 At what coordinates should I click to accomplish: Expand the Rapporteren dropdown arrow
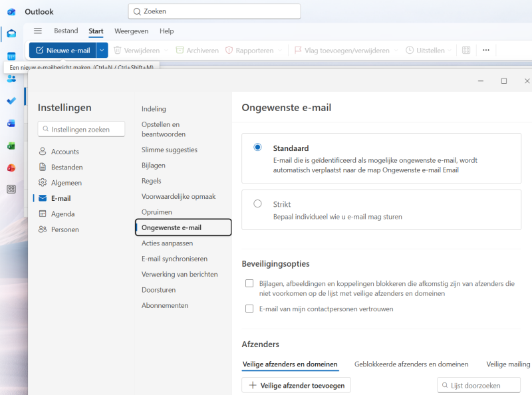pyautogui.click(x=280, y=51)
